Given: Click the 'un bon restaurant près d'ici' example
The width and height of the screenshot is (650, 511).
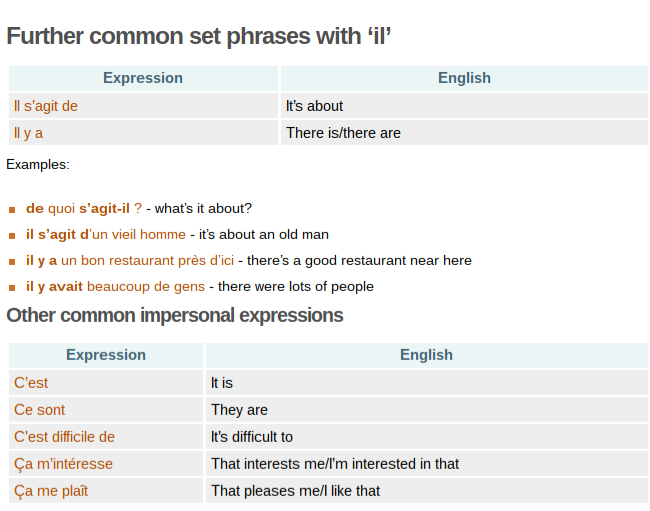Looking at the screenshot, I should [x=147, y=260].
